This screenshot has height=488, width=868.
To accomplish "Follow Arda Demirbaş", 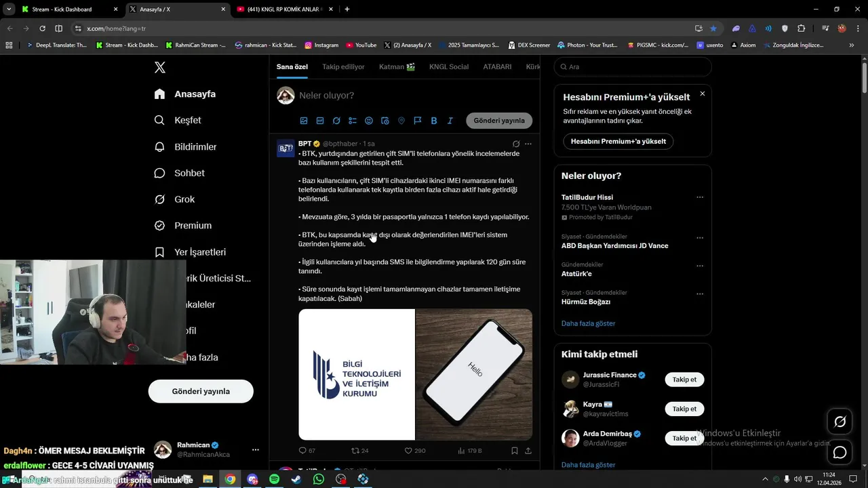I will coord(684,438).
